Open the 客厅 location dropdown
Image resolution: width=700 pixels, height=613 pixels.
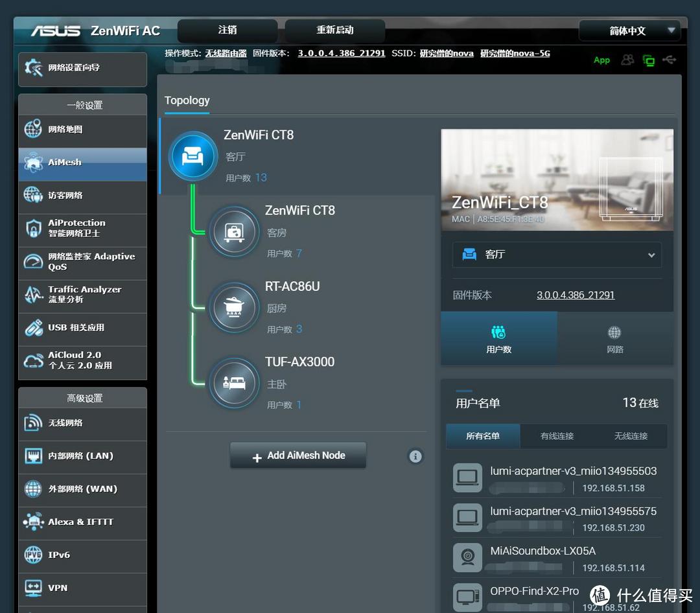[x=557, y=255]
